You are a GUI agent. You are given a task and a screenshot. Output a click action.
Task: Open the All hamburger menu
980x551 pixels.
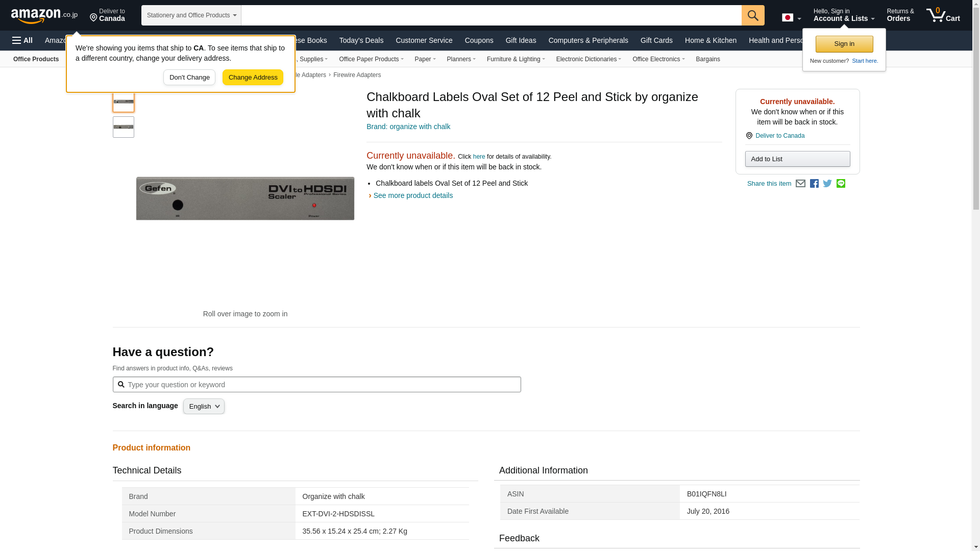coord(22,40)
